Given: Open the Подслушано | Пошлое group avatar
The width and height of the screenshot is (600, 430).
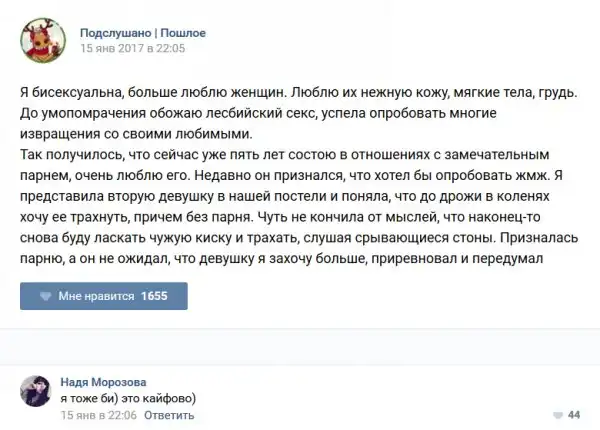Looking at the screenshot, I should click(x=42, y=39).
